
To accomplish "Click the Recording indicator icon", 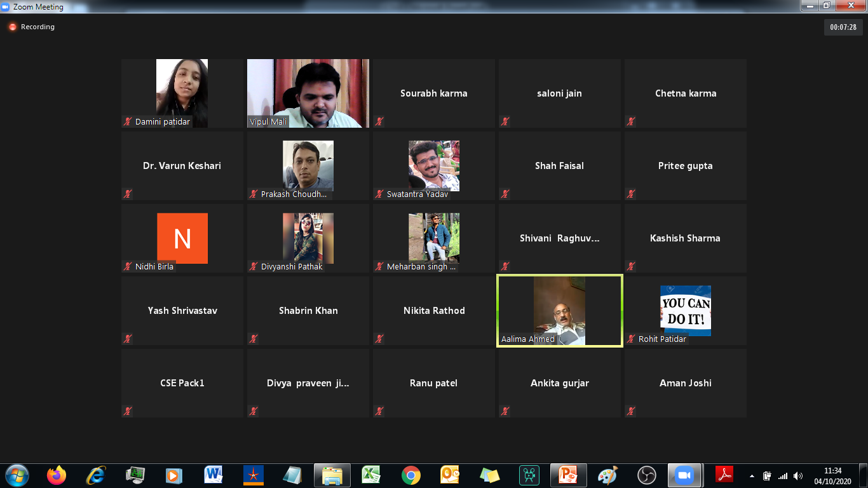I will click(12, 27).
